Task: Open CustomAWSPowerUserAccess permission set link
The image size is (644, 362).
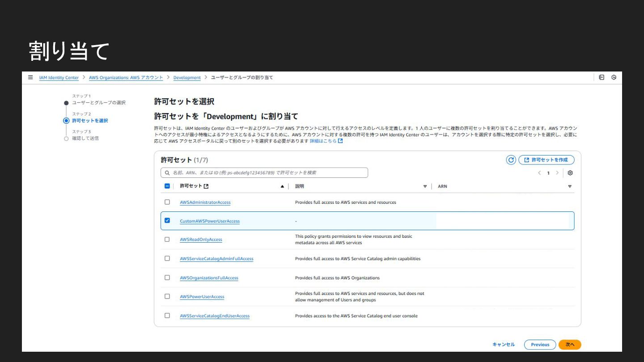Action: click(x=210, y=221)
